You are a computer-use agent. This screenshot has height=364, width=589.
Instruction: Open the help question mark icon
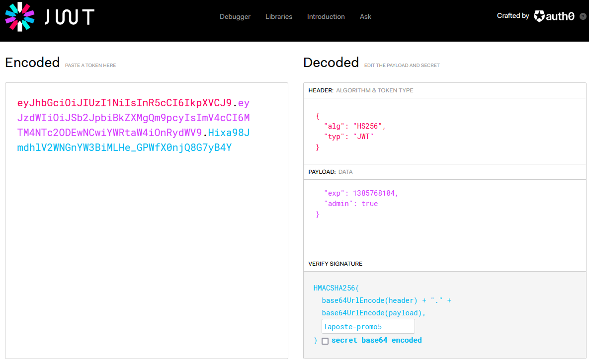pyautogui.click(x=582, y=16)
